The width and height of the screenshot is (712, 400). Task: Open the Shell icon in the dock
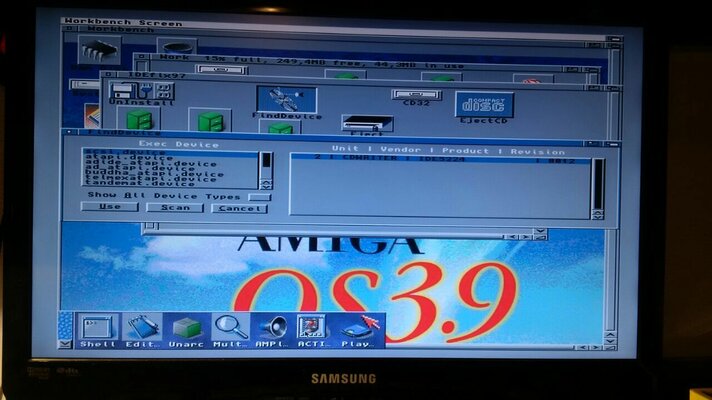98,329
